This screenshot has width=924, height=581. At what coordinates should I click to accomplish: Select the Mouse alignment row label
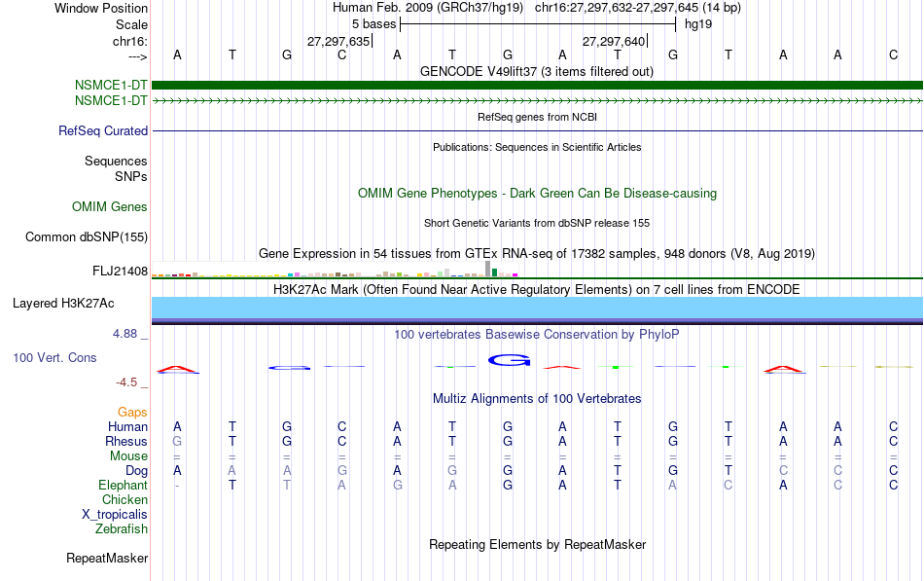coord(128,456)
